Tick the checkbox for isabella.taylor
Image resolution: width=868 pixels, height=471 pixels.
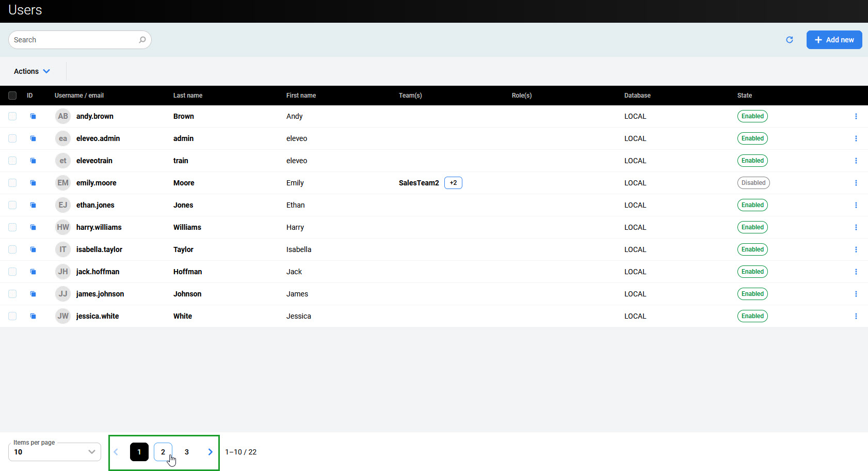coord(12,249)
